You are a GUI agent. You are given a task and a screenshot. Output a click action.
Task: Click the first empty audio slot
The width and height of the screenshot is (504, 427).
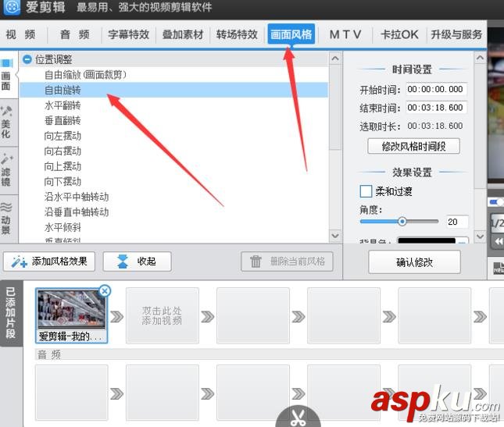point(71,393)
